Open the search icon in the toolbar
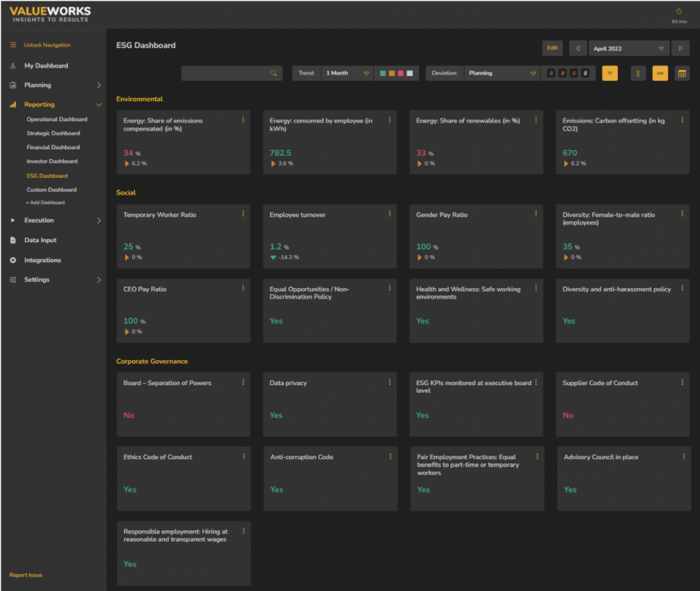The height and width of the screenshot is (591, 700). [273, 73]
